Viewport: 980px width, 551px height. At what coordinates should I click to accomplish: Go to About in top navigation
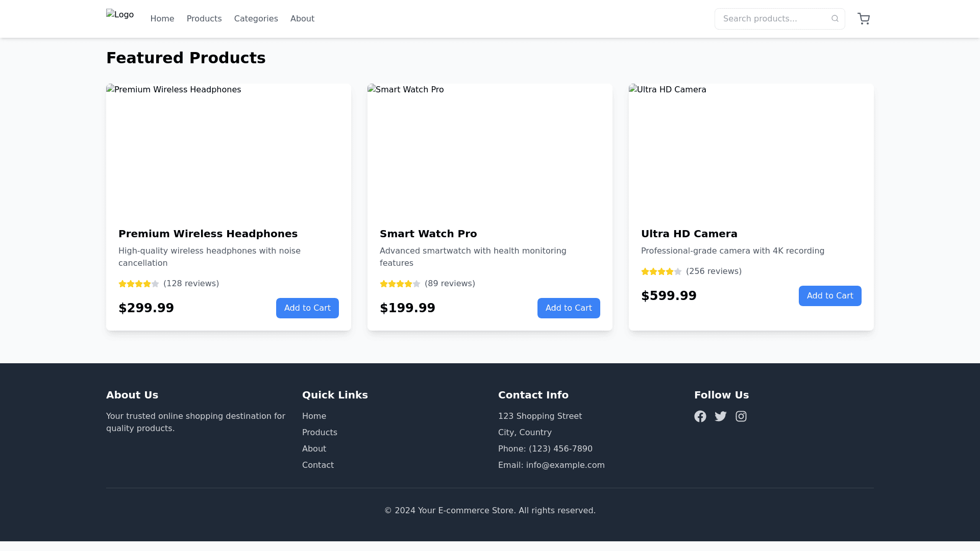click(x=302, y=19)
